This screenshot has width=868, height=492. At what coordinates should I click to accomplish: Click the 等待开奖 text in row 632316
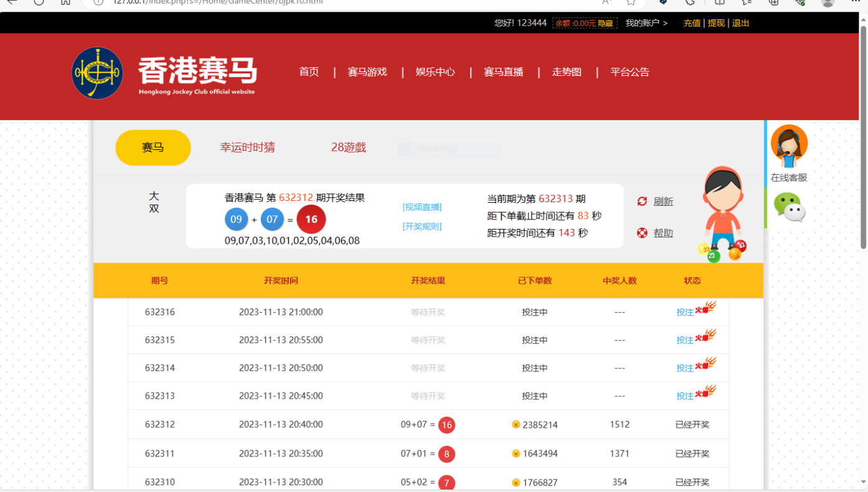tap(428, 312)
